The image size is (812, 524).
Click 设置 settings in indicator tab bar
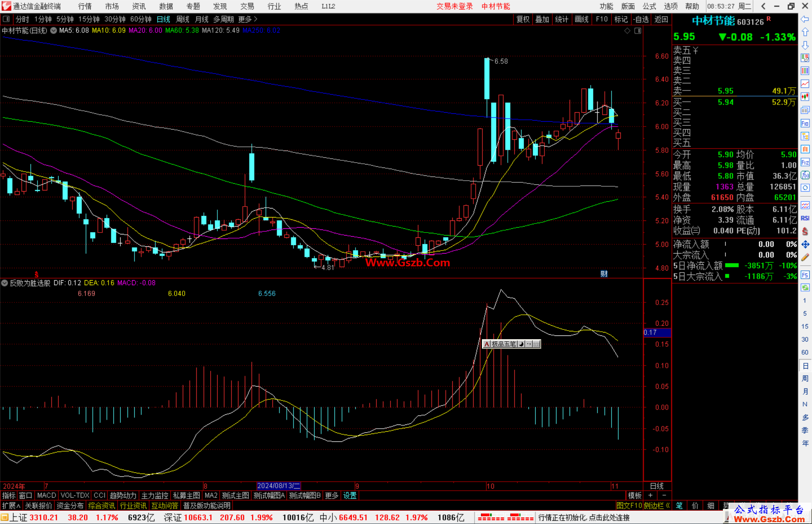[x=350, y=495]
